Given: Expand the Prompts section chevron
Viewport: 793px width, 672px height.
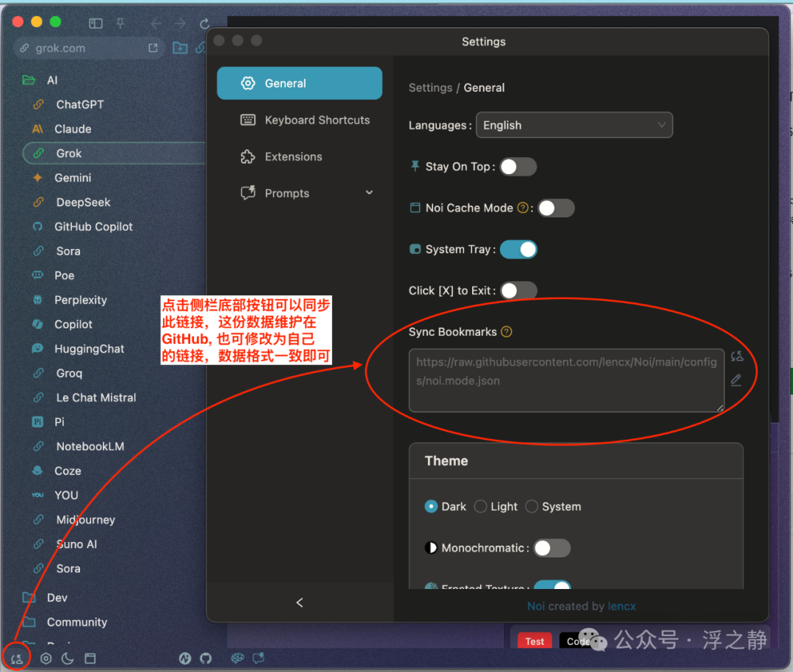Looking at the screenshot, I should 369,193.
